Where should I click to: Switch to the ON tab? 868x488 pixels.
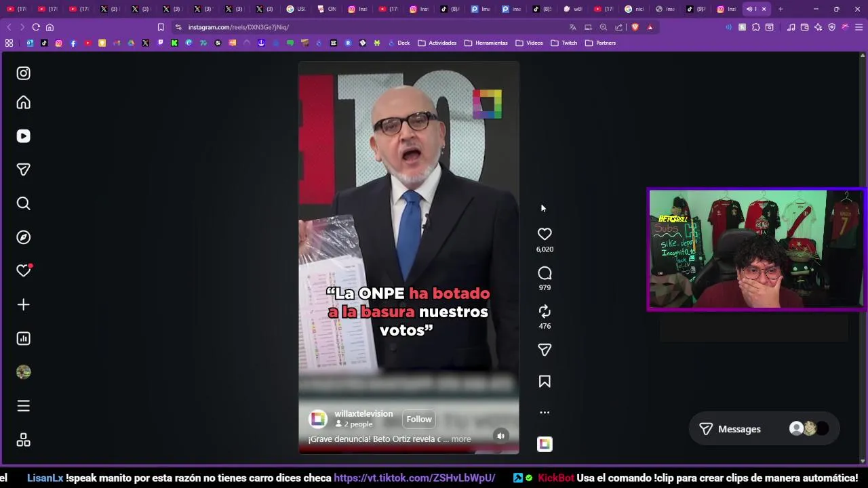pyautogui.click(x=327, y=9)
